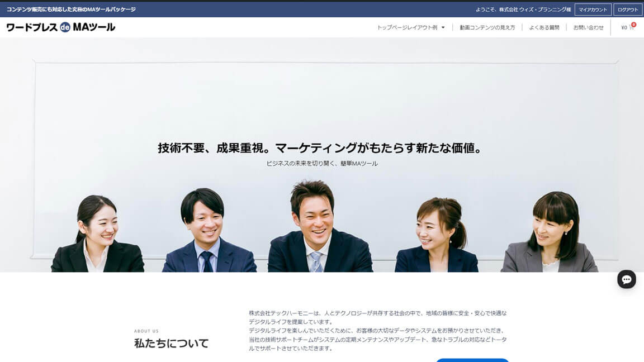
Task: Expand the トップページレイアウト例 dropdown arrow
Action: point(443,27)
